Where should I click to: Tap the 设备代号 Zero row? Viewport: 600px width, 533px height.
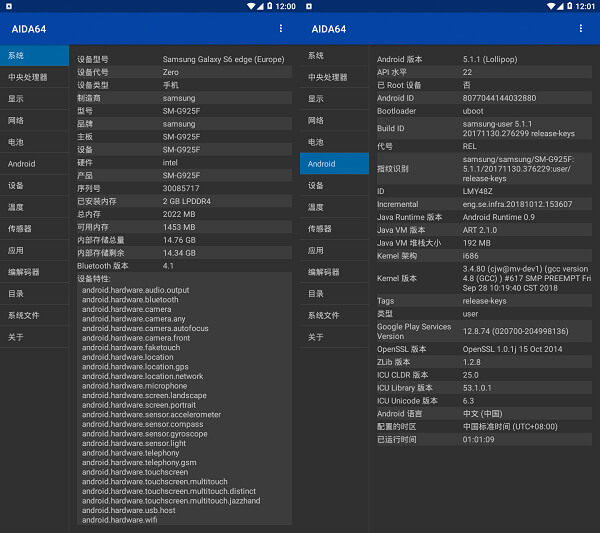click(184, 72)
